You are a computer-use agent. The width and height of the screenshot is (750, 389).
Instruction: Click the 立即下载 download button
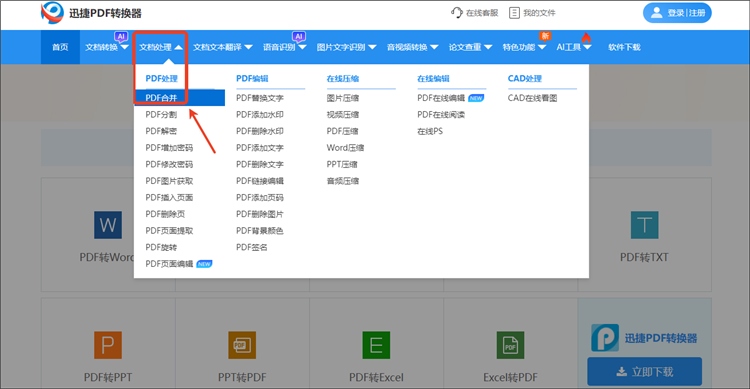(x=644, y=372)
